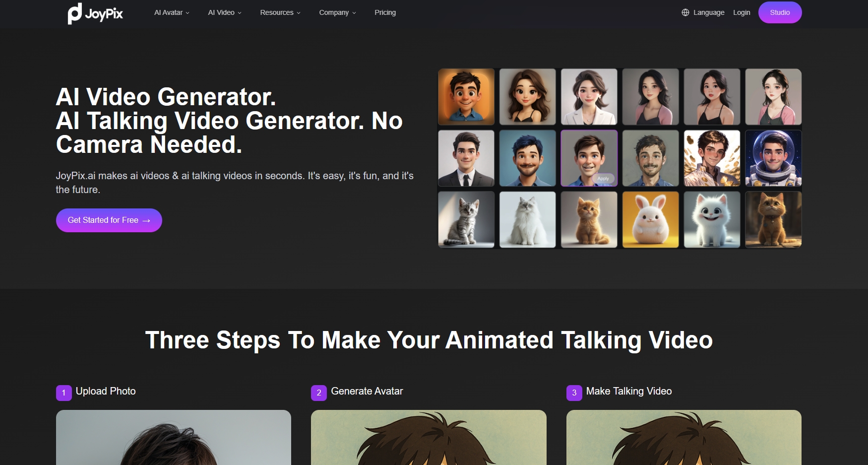Click Get Started for Free
The height and width of the screenshot is (465, 868).
pyautogui.click(x=109, y=220)
